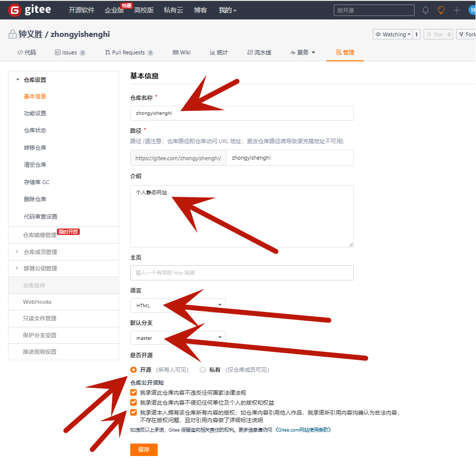476x464 pixels.
Task: Open the 默认分支 master dropdown
Action: 178,338
